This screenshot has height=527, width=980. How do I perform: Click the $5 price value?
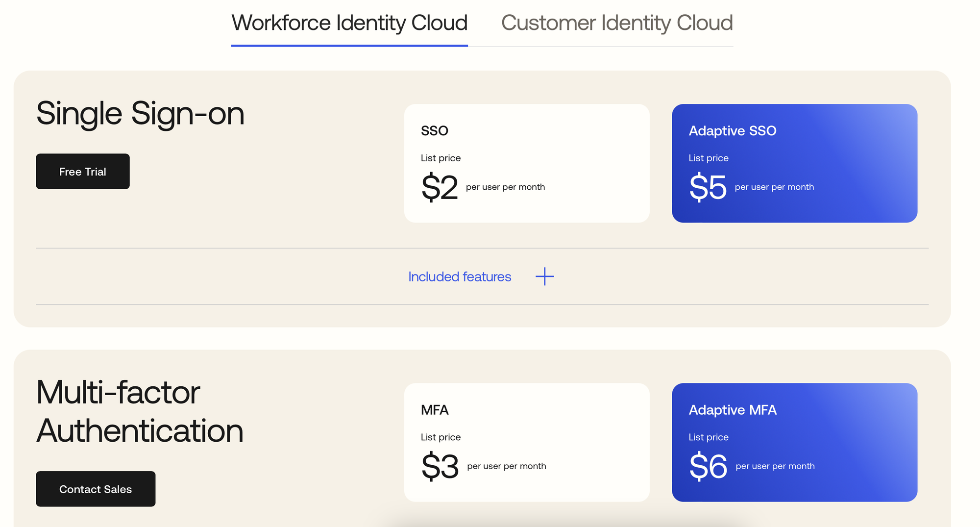pyautogui.click(x=708, y=187)
